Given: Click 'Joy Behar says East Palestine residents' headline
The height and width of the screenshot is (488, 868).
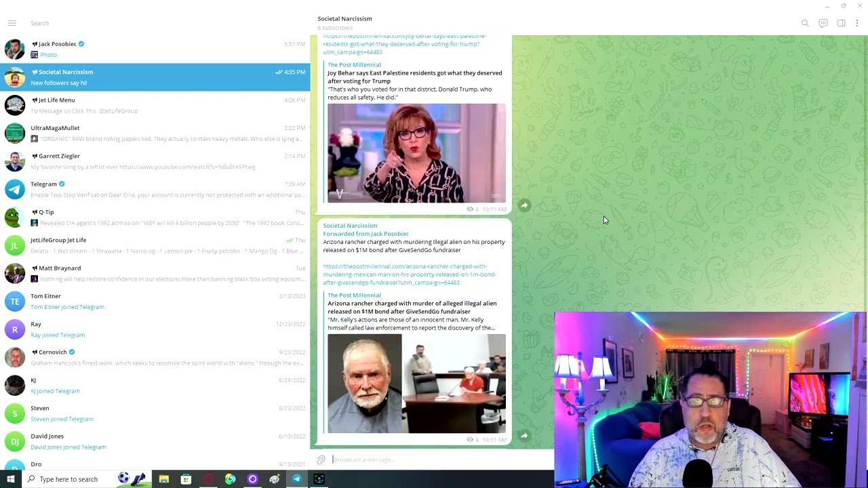Looking at the screenshot, I should click(415, 77).
